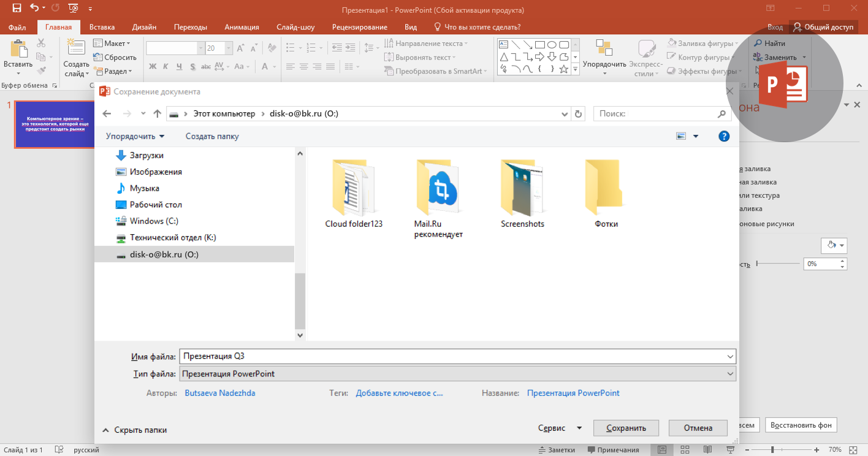
Task: Click the Format Painter brush icon
Action: [41, 70]
